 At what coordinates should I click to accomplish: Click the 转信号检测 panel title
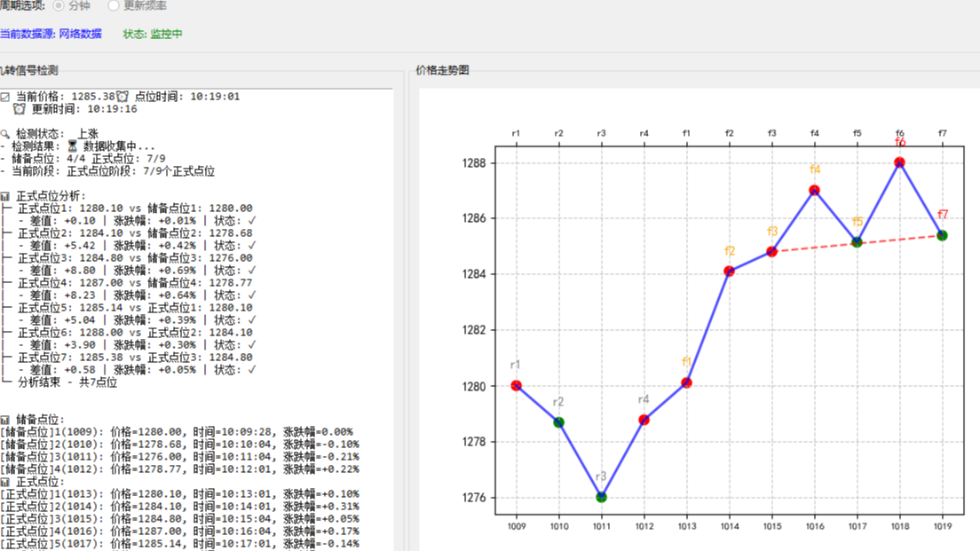[28, 70]
